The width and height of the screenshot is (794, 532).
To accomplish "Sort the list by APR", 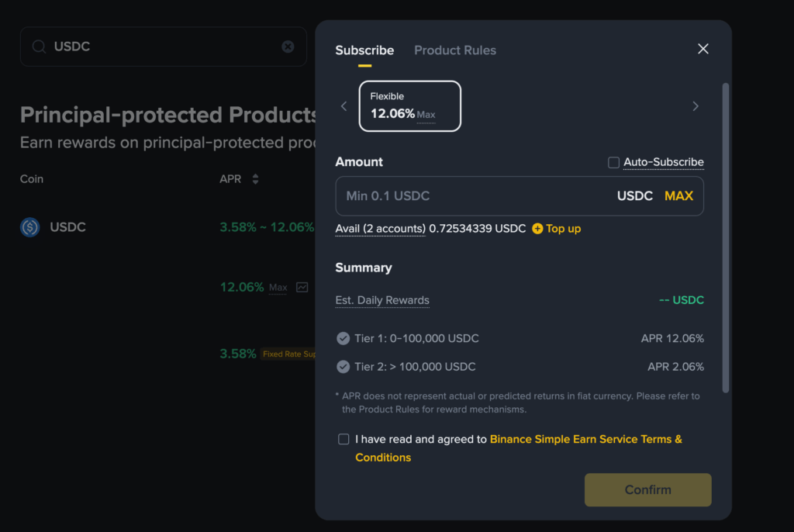I will [x=255, y=179].
